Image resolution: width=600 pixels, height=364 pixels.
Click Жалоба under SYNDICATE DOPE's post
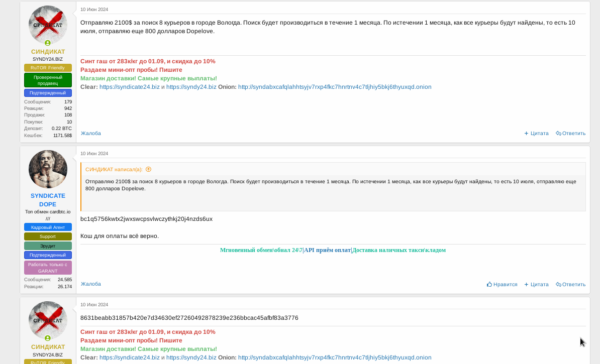pos(91,284)
